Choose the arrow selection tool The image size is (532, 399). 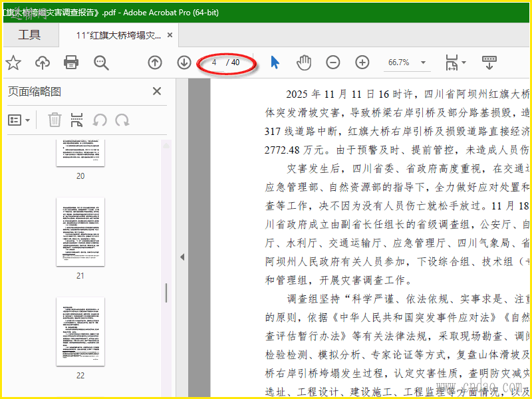(275, 63)
